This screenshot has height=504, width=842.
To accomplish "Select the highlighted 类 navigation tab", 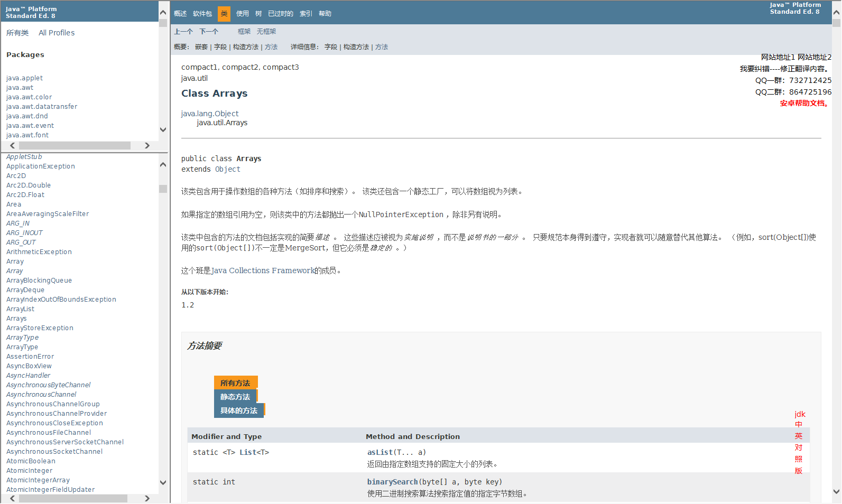I will click(224, 14).
